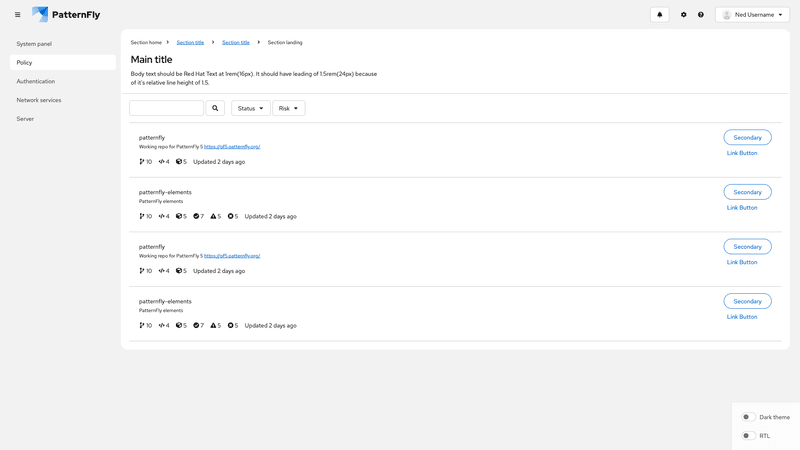
Task: Click branch icon in upper patternfly-elements row
Action: click(x=141, y=216)
